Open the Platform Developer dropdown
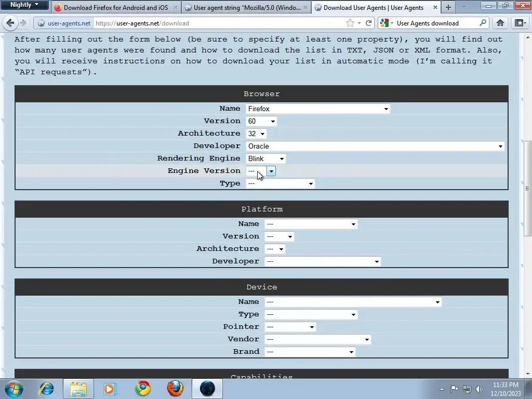 (323, 262)
